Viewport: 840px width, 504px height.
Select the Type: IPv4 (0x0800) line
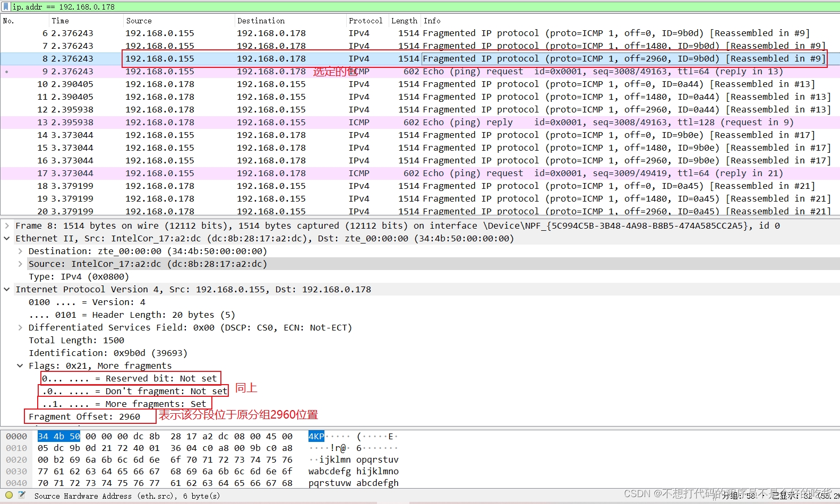[79, 276]
